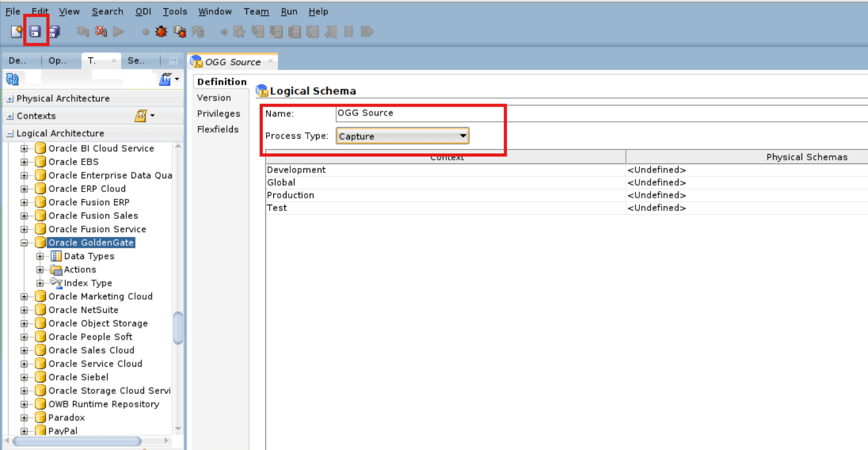Open the Process Type dropdown
This screenshot has width=868, height=450.
tap(403, 136)
